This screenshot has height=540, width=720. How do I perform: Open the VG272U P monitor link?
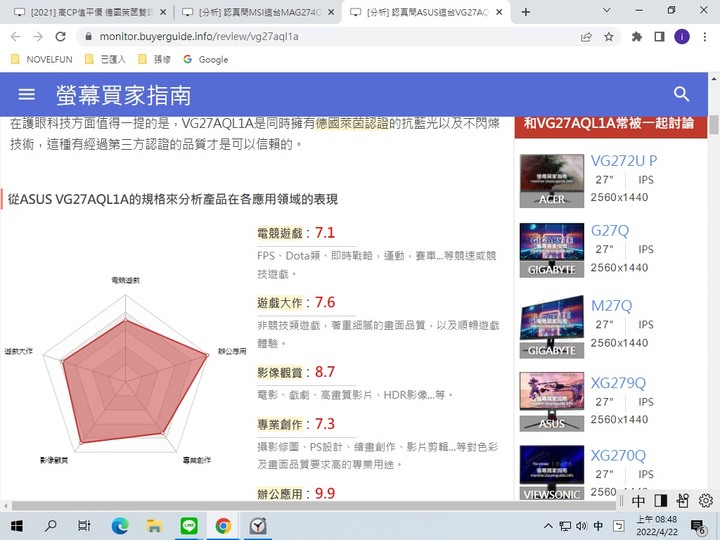click(624, 161)
